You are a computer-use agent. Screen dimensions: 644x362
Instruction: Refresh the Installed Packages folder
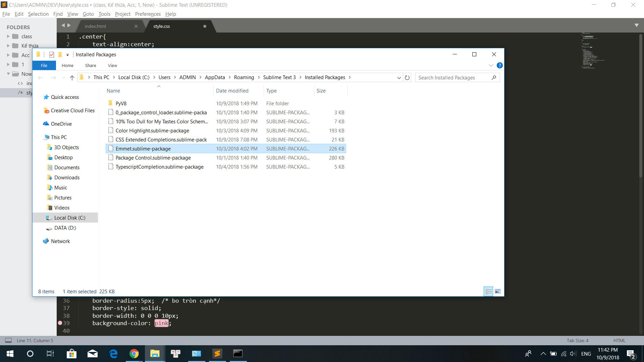[x=407, y=78]
